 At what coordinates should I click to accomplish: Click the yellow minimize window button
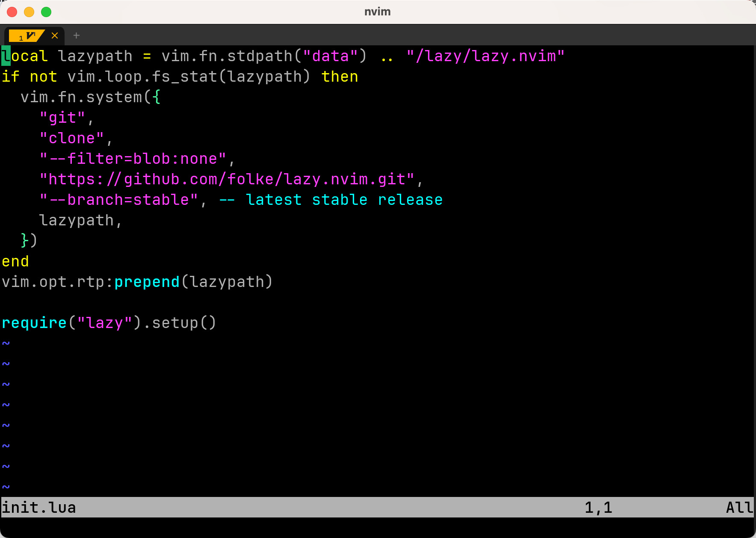[x=29, y=12]
